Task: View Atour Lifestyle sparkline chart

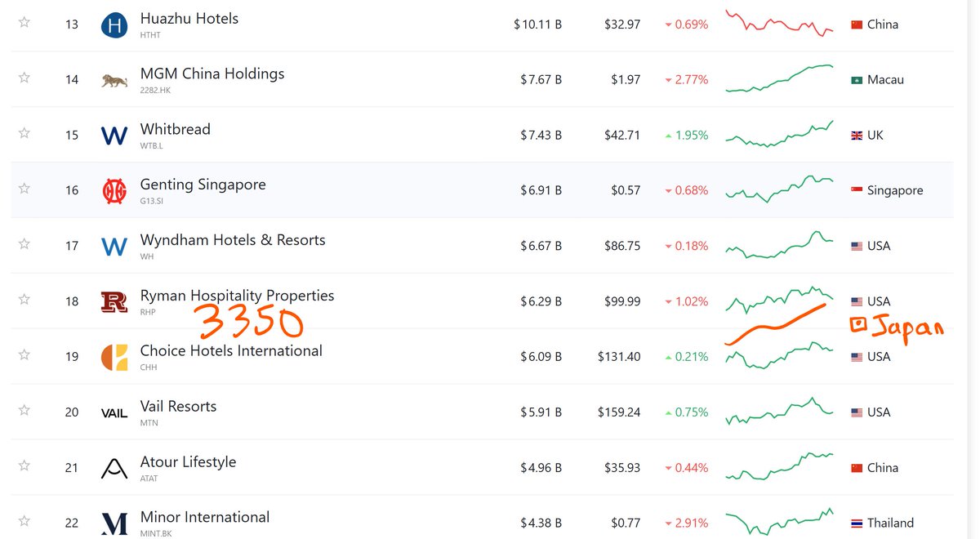Action: tap(779, 467)
